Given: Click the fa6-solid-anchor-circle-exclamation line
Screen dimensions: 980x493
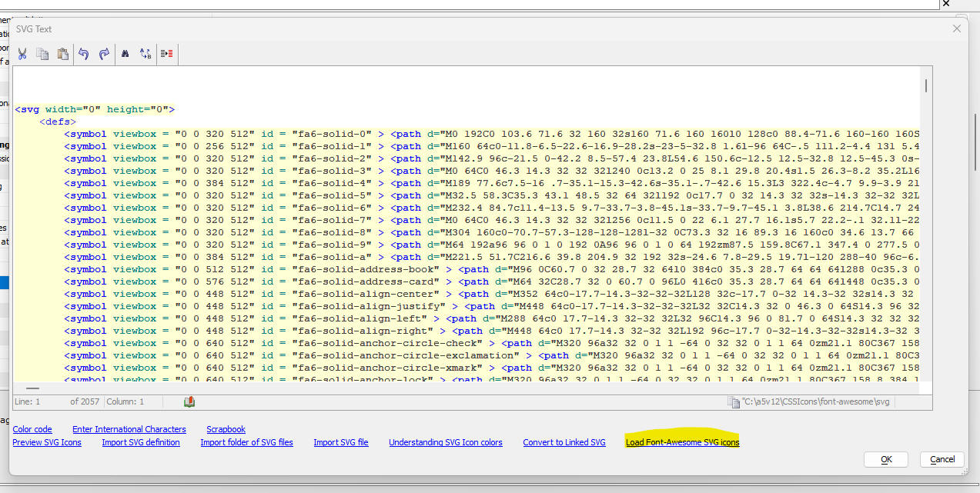Looking at the screenshot, I should [x=492, y=355].
